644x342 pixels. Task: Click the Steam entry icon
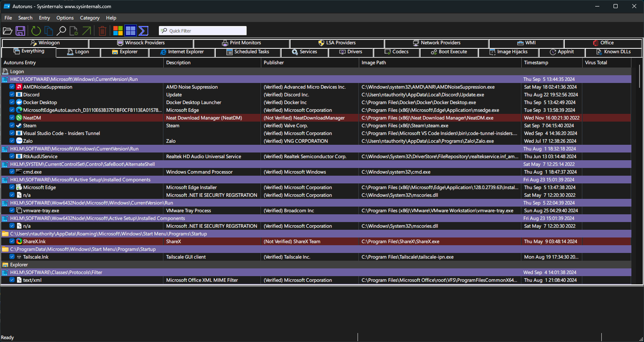pyautogui.click(x=19, y=126)
